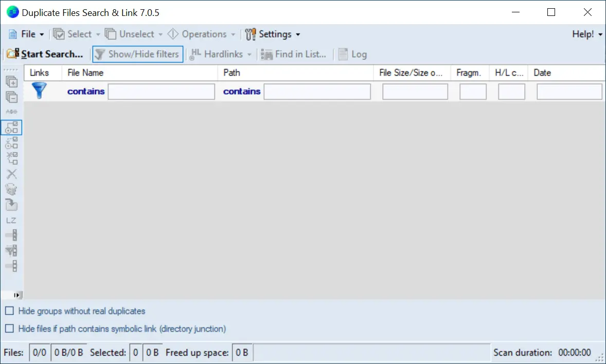
Task: Click the funnel list filter icon in sidebar
Action: (12, 250)
